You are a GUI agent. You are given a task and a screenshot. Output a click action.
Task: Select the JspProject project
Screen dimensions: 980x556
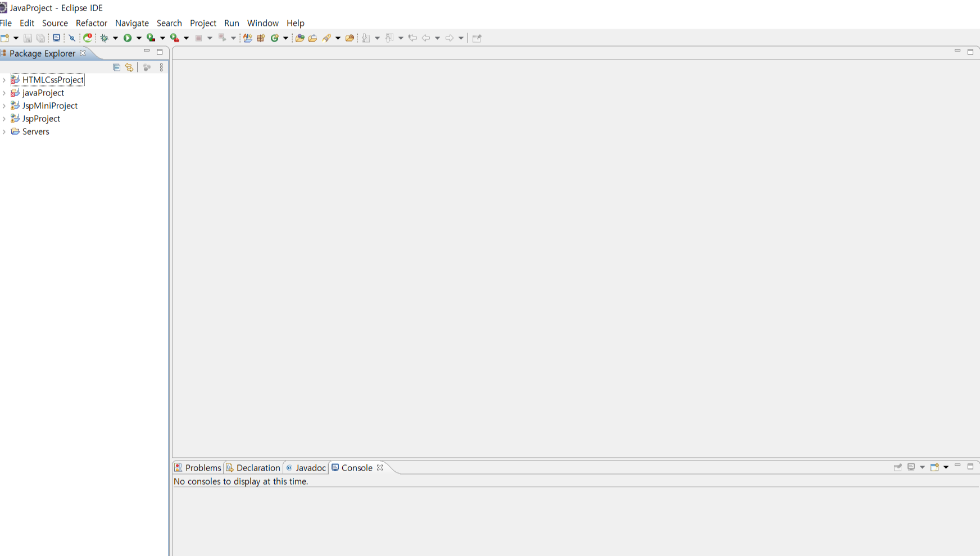pyautogui.click(x=41, y=119)
